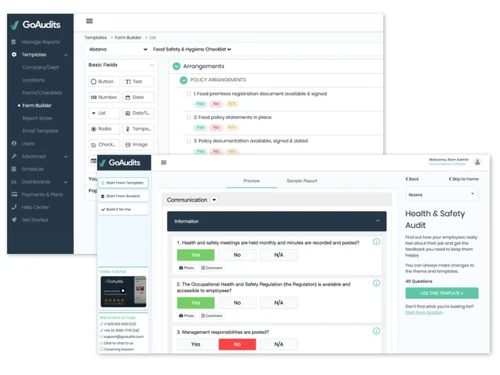Open the Communication section dropdown
Image resolution: width=500 pixels, height=375 pixels.
tap(214, 200)
